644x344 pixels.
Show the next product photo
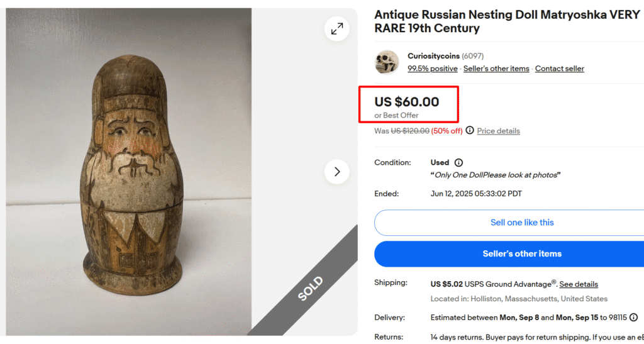point(337,172)
